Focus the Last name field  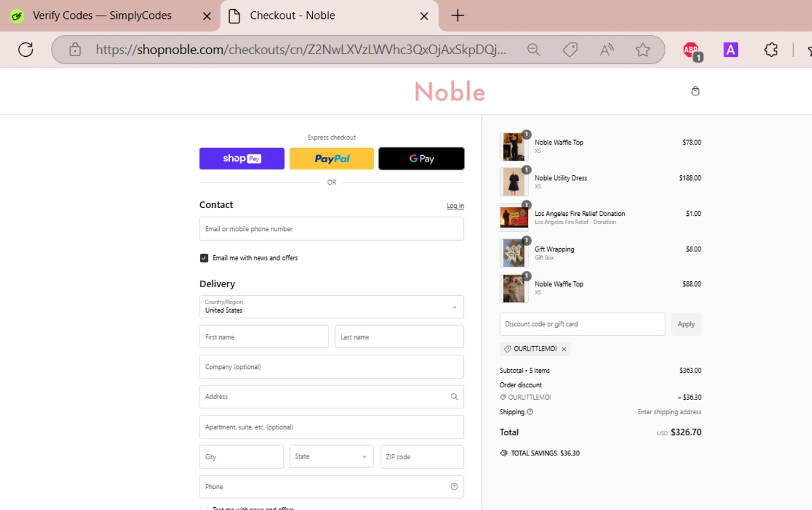tap(400, 337)
